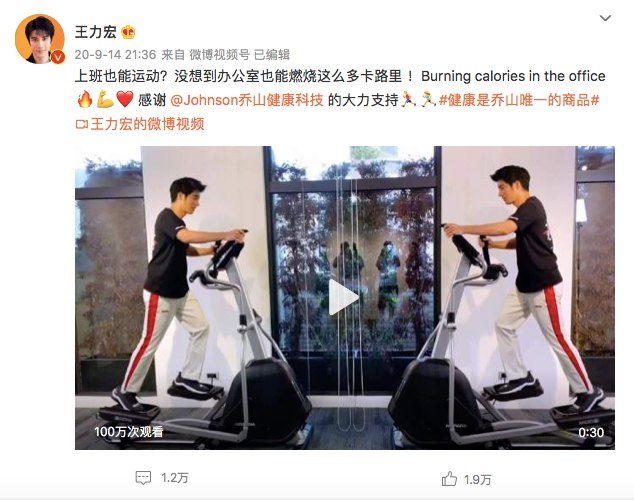
Task: Click the video camera icon before link
Action: (82, 124)
